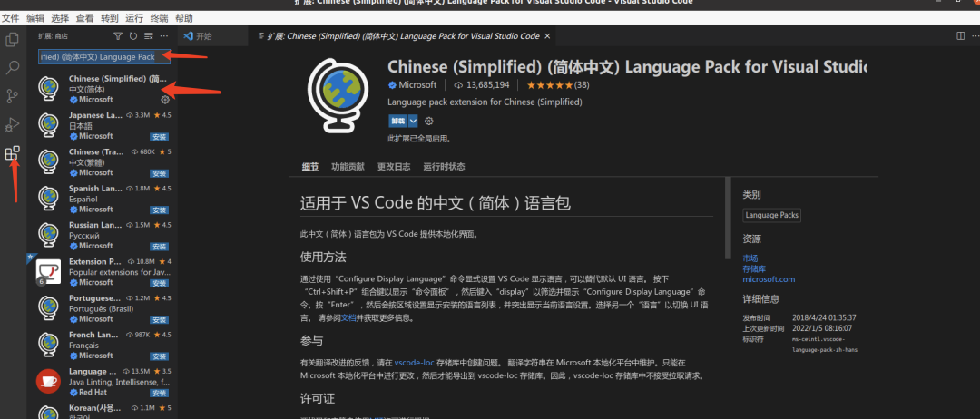Click the filter extensions funnel icon

point(117,36)
